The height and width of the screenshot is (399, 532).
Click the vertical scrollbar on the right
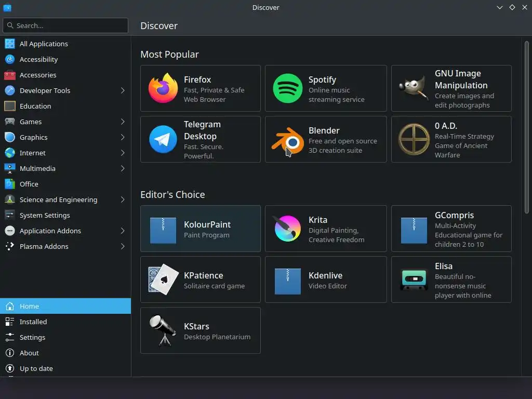(x=527, y=127)
